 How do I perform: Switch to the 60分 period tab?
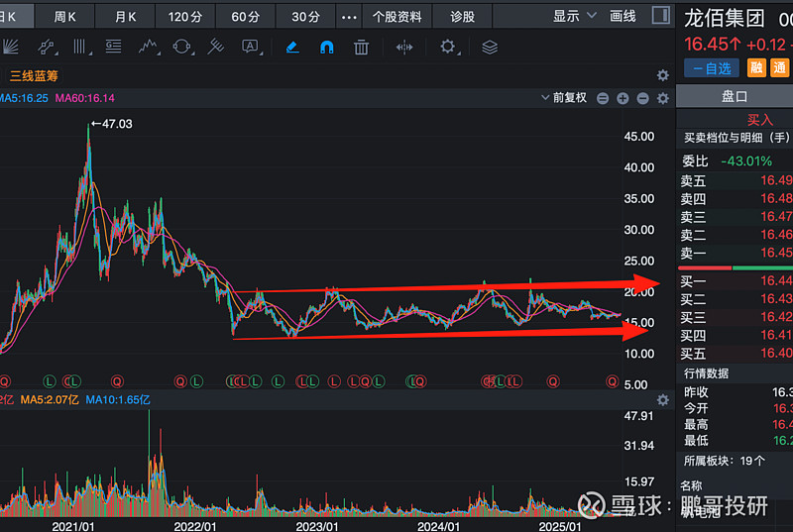tap(245, 17)
